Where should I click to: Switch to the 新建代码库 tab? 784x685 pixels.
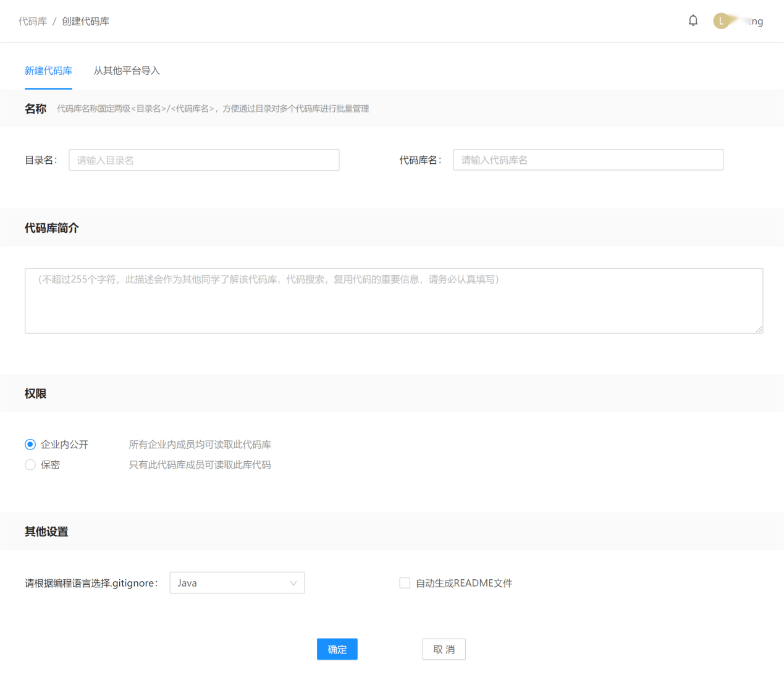pyautogui.click(x=48, y=70)
